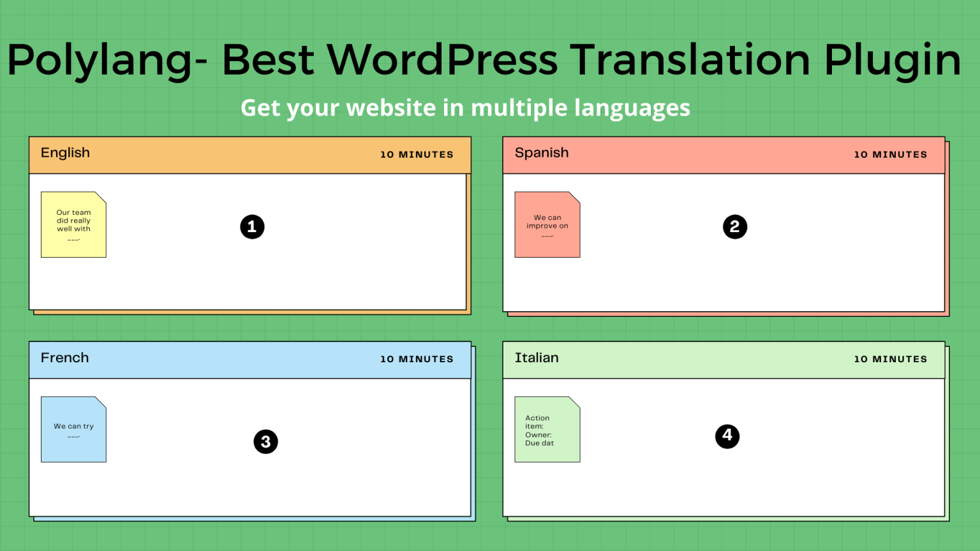980x551 pixels.
Task: Click the numbered circle 4 marker
Action: pos(727,436)
